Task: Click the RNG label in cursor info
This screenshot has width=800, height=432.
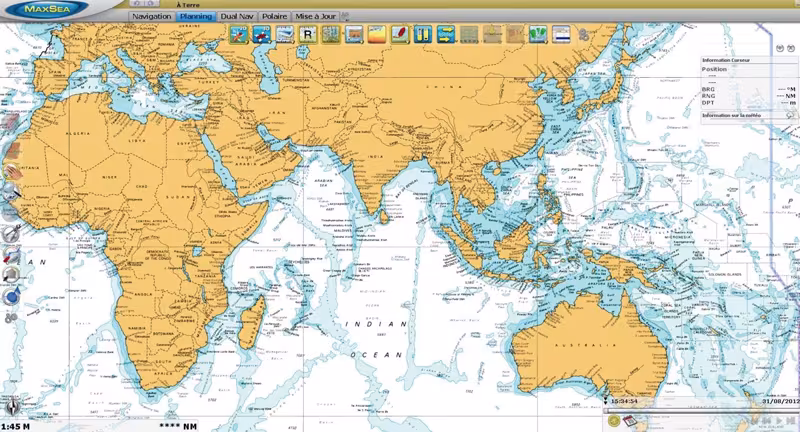Action: (x=708, y=96)
